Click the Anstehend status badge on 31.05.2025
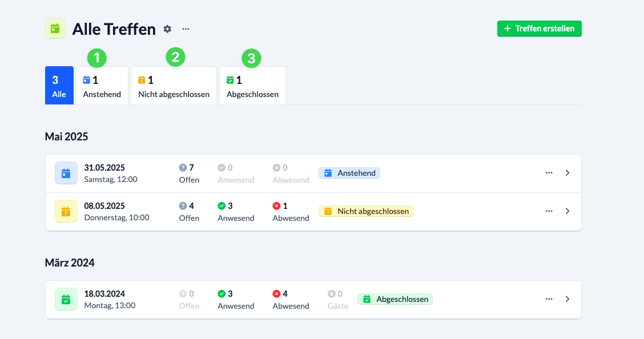 click(x=349, y=173)
